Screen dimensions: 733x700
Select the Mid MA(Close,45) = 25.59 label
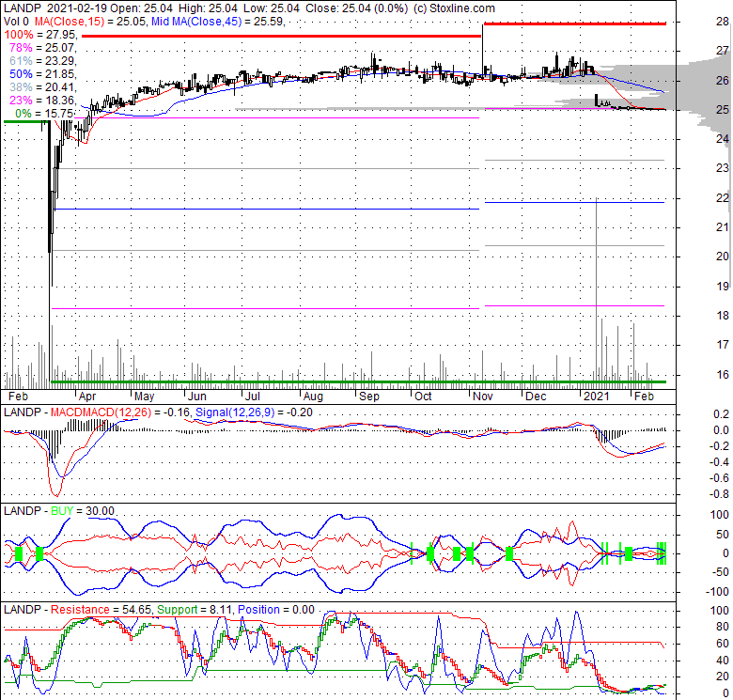217,22
